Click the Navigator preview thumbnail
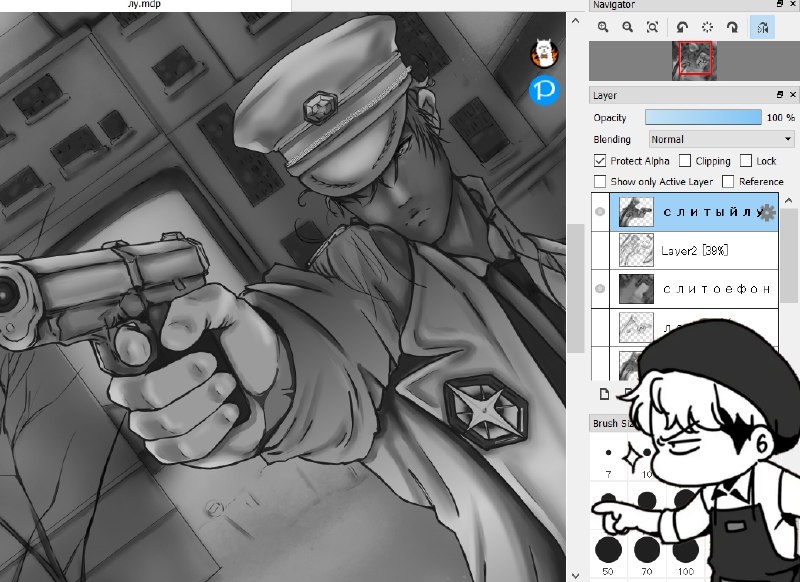This screenshot has width=800, height=582. (694, 61)
